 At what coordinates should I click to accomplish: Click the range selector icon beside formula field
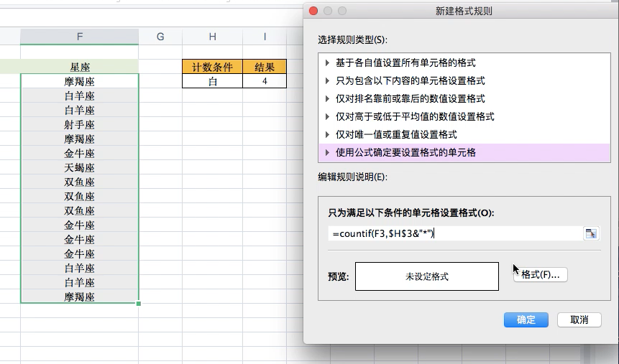pos(590,233)
